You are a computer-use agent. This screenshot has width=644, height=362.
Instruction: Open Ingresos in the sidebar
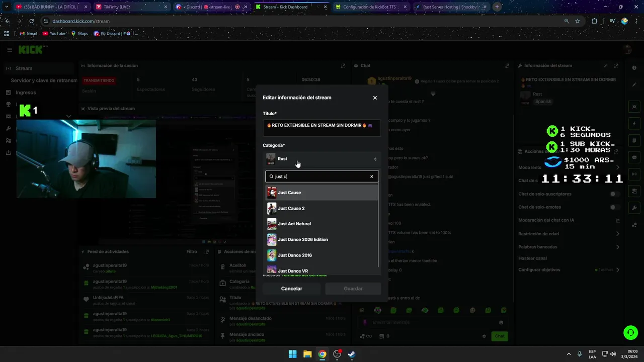pyautogui.click(x=26, y=93)
